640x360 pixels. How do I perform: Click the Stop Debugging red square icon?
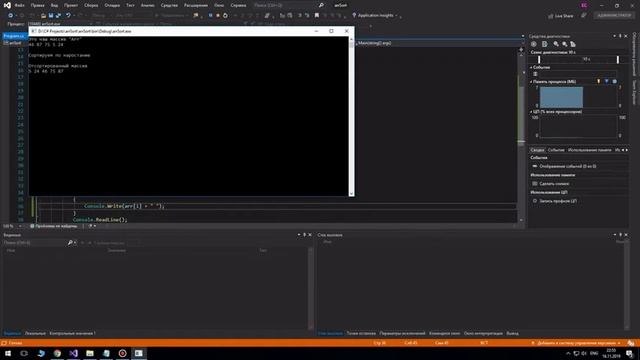pyautogui.click(x=218, y=16)
